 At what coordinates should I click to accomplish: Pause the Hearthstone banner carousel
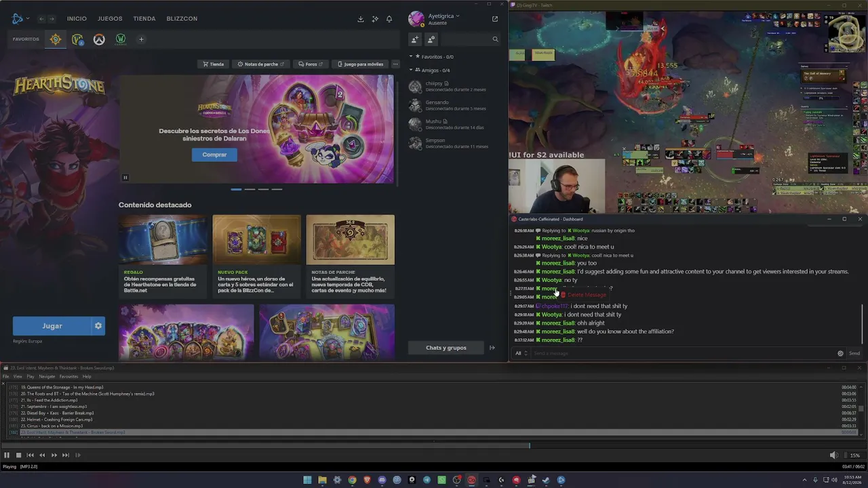tap(125, 178)
